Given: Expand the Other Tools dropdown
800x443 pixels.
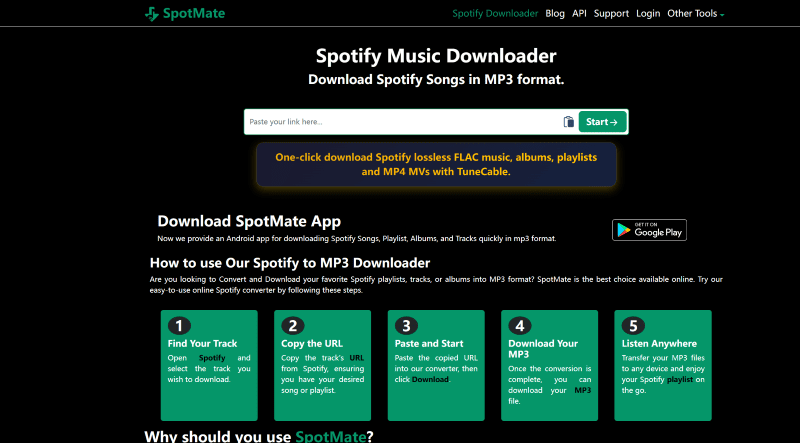Looking at the screenshot, I should coord(695,14).
